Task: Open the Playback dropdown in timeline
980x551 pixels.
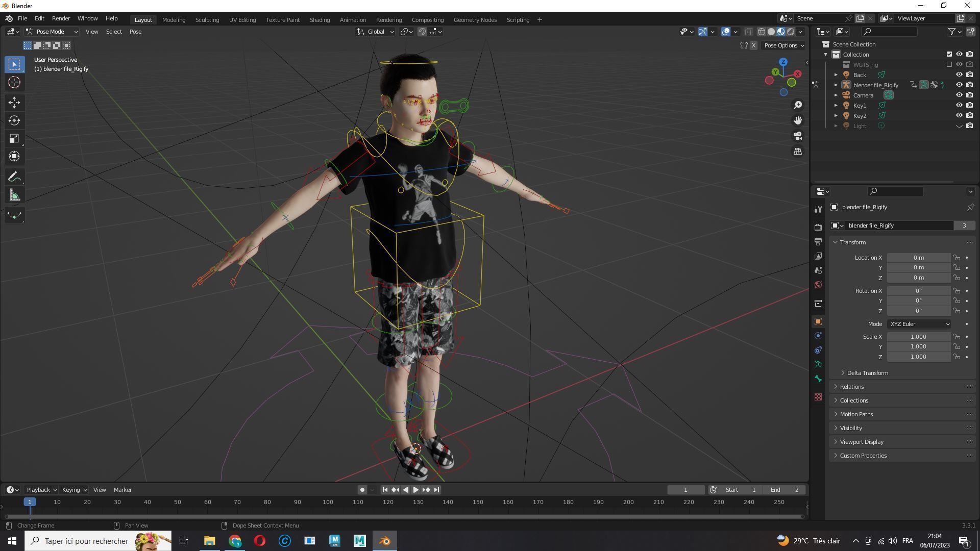Action: coord(41,490)
